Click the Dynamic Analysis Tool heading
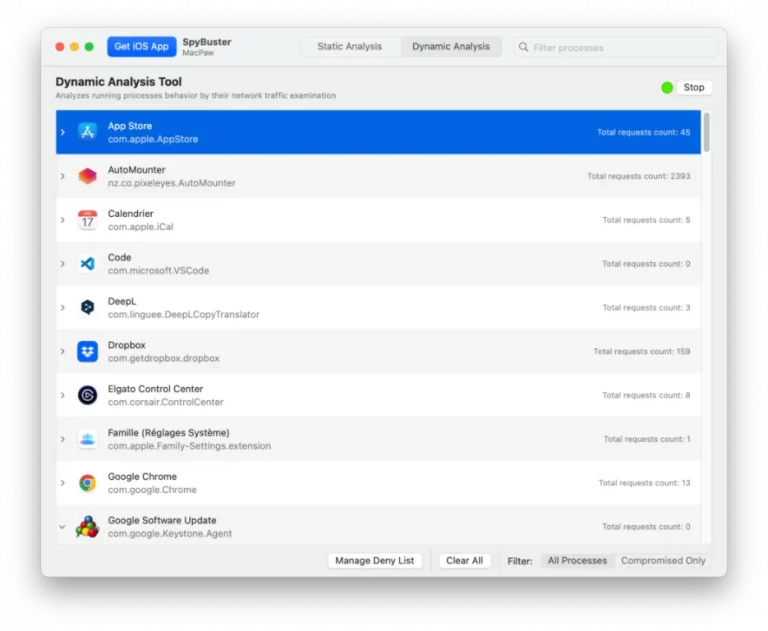768x631 pixels. click(x=119, y=81)
